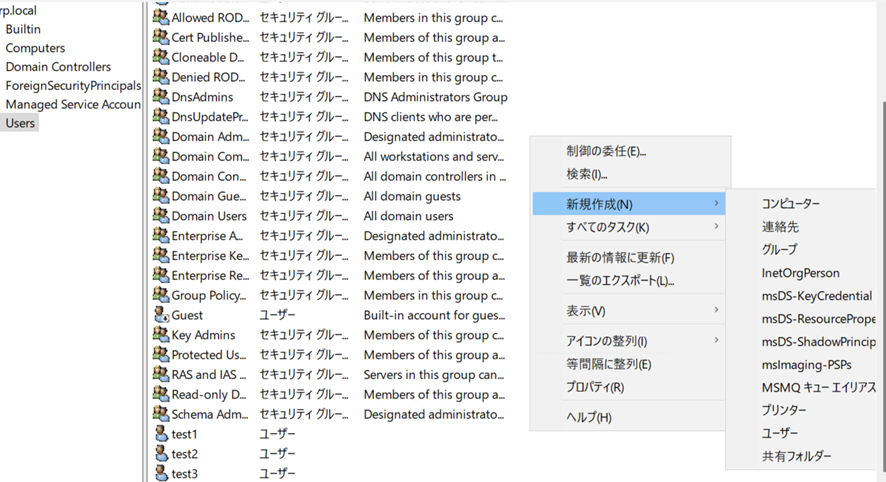Open ヘルプ(H) from context menu
Viewport: 886px width, 482px height.
[589, 417]
